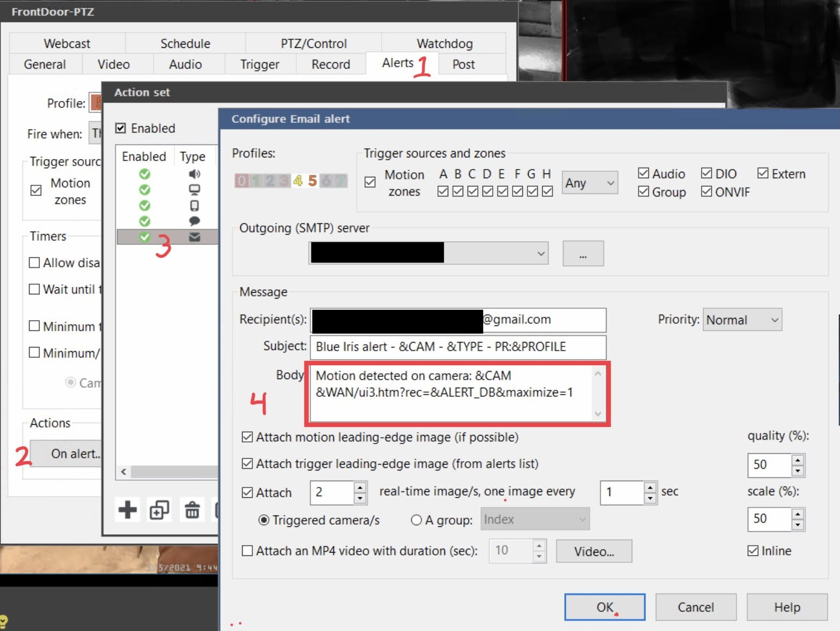840x631 pixels.
Task: Decrease the scale percent spinner
Action: [x=798, y=525]
